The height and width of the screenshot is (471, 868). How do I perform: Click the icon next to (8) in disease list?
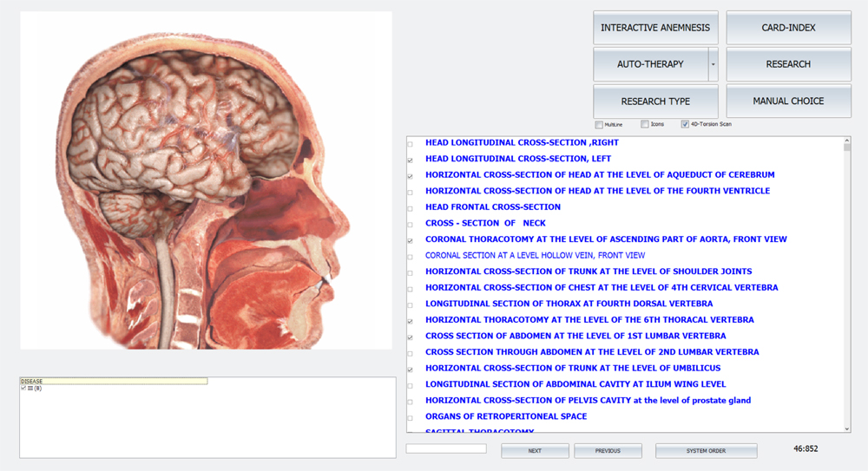[30, 389]
